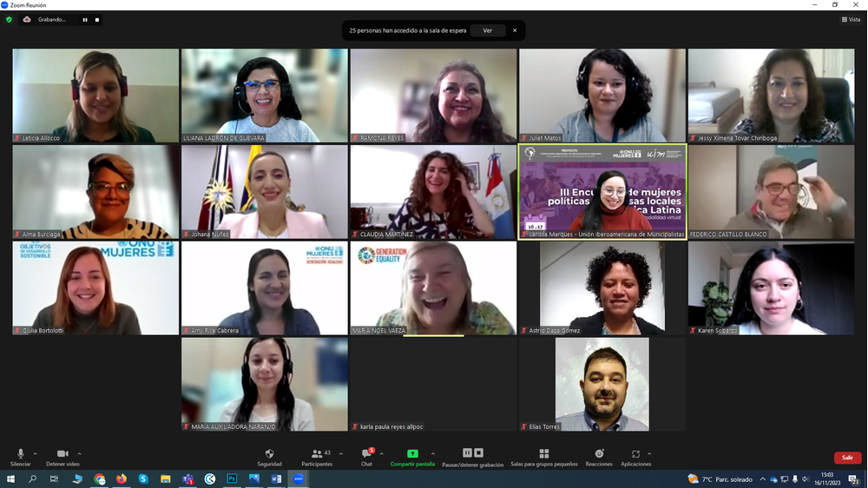868x488 pixels.
Task: Open Salas para grupos pequeños
Action: pos(543,457)
